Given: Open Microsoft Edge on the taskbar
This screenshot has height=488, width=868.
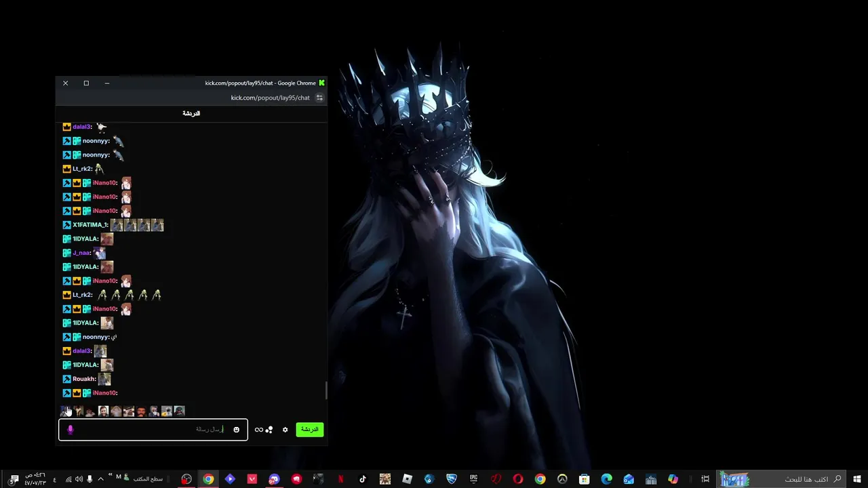Looking at the screenshot, I should (x=606, y=479).
